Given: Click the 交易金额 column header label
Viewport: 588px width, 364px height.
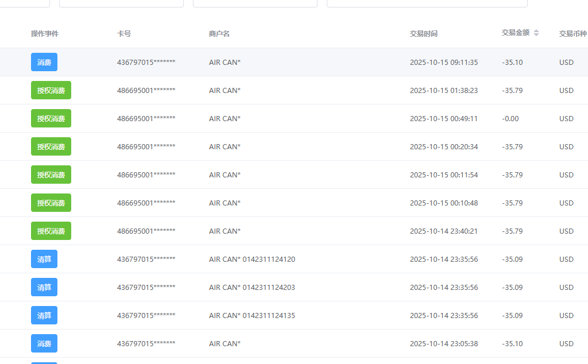Looking at the screenshot, I should coord(516,33).
